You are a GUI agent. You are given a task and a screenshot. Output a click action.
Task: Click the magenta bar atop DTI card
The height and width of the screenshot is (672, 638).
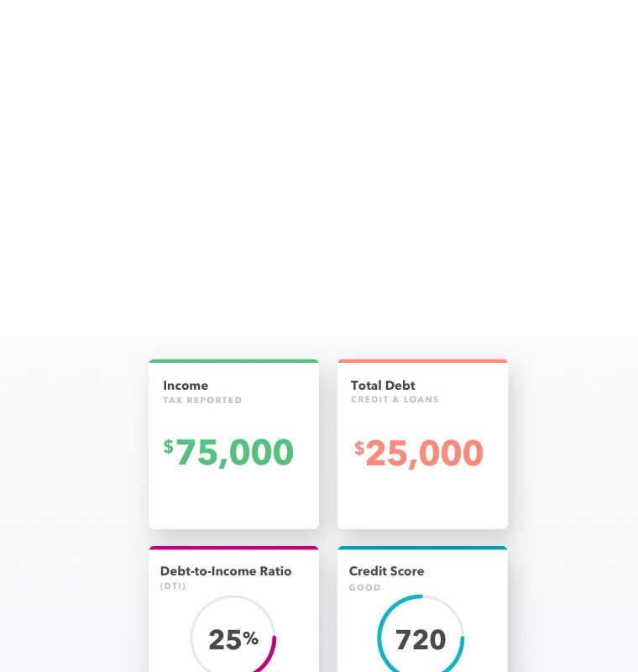point(233,548)
